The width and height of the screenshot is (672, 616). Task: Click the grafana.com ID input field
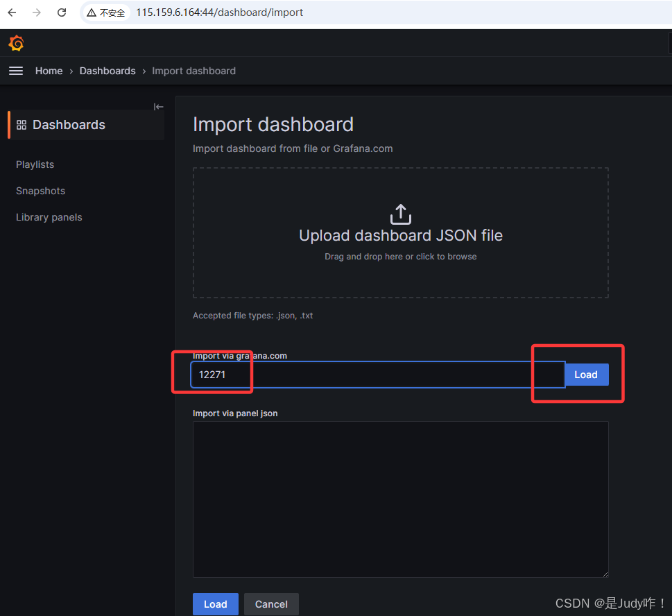378,375
